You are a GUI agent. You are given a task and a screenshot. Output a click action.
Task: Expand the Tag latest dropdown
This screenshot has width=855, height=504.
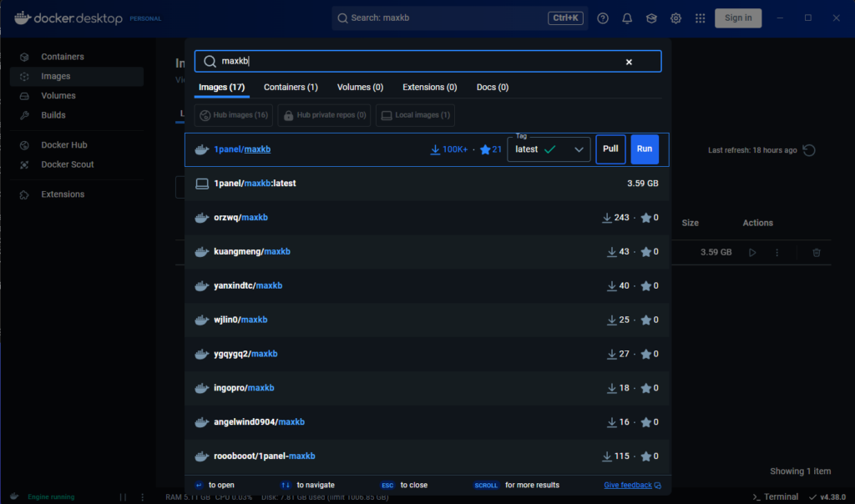pos(549,149)
